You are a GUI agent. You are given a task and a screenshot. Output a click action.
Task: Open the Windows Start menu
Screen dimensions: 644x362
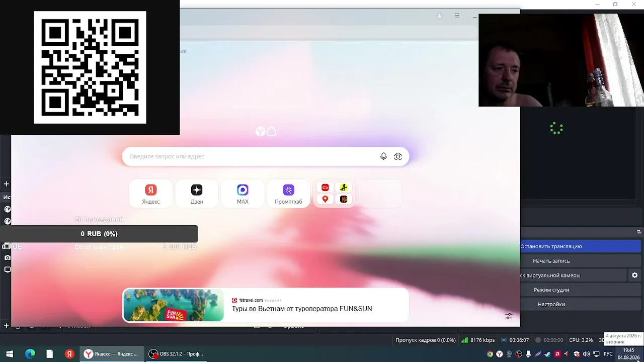(10, 354)
